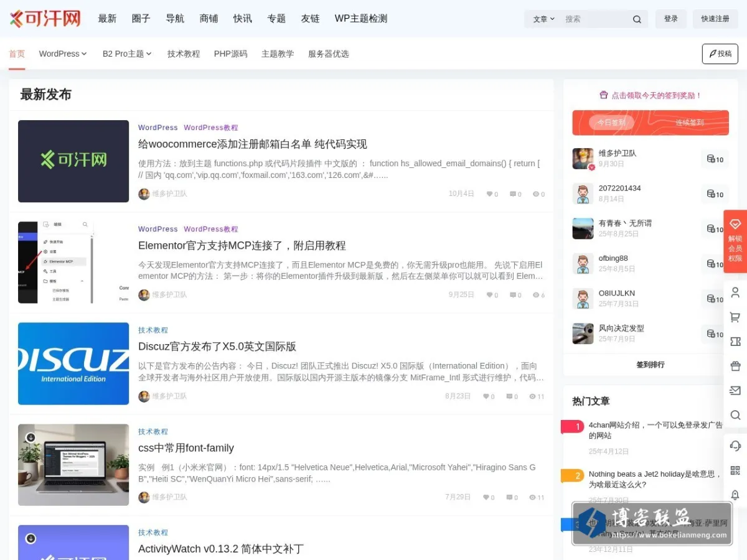This screenshot has height=560, width=747.
Task: Open article css中常用font-family
Action: pyautogui.click(x=186, y=448)
